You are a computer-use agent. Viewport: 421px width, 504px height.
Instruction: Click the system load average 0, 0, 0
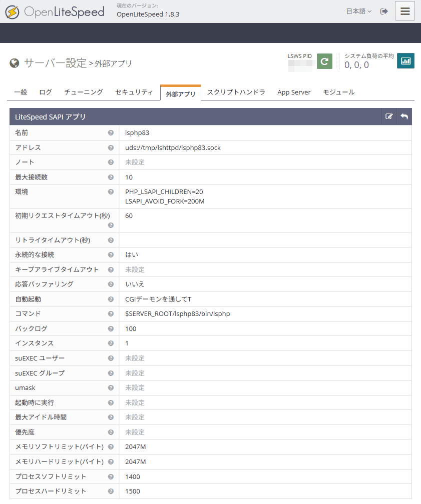pyautogui.click(x=356, y=65)
